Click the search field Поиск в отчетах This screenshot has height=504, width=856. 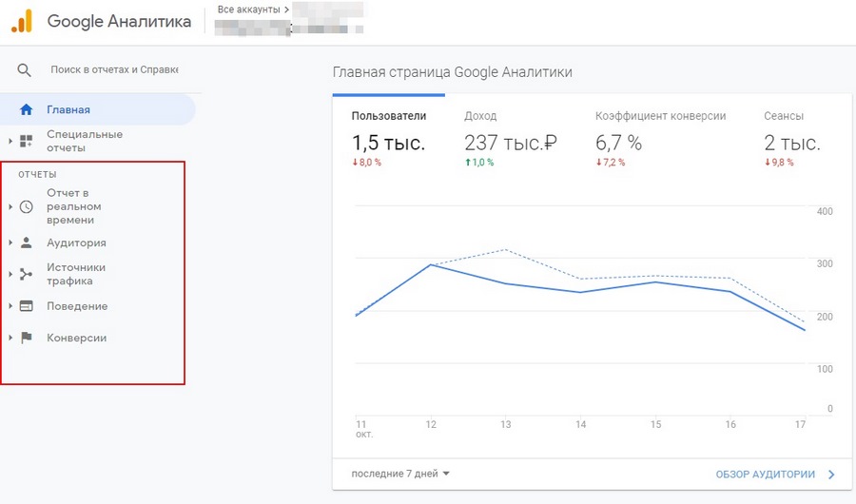(115, 69)
